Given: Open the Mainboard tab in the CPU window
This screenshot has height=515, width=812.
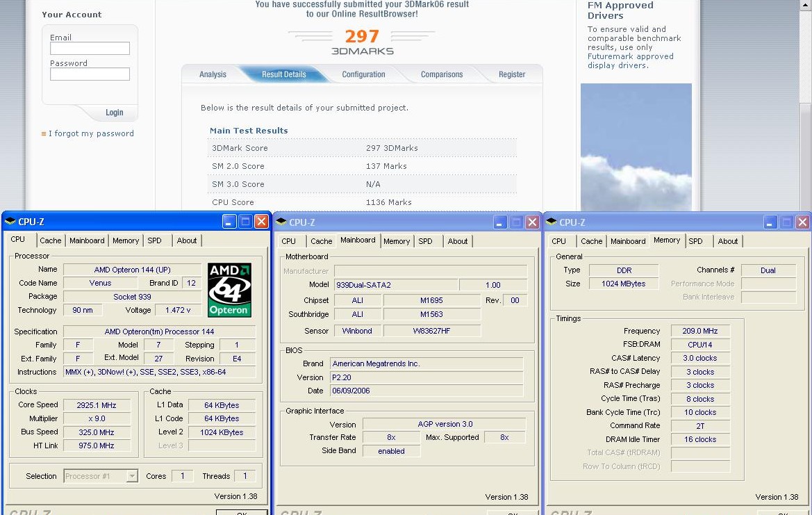Looking at the screenshot, I should coord(87,240).
